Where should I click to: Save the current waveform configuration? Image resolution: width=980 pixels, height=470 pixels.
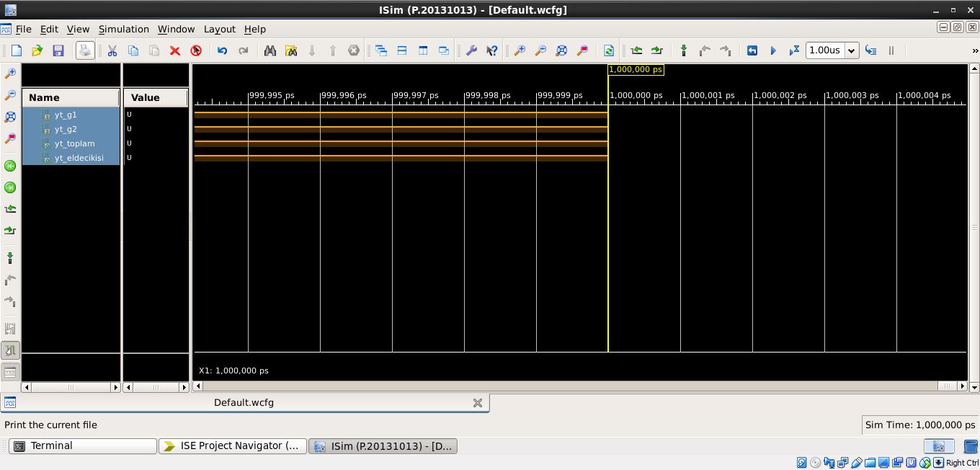(x=58, y=50)
